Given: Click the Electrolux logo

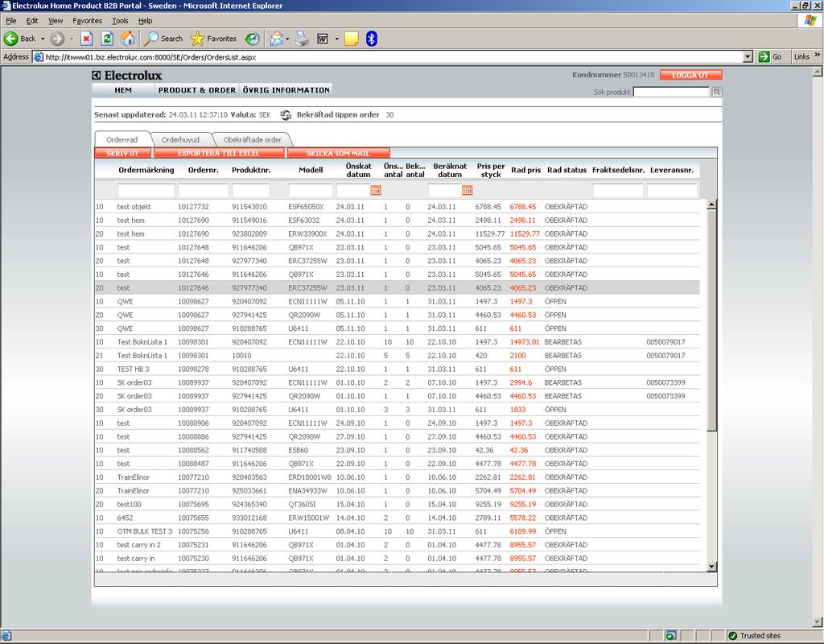Looking at the screenshot, I should tap(126, 75).
